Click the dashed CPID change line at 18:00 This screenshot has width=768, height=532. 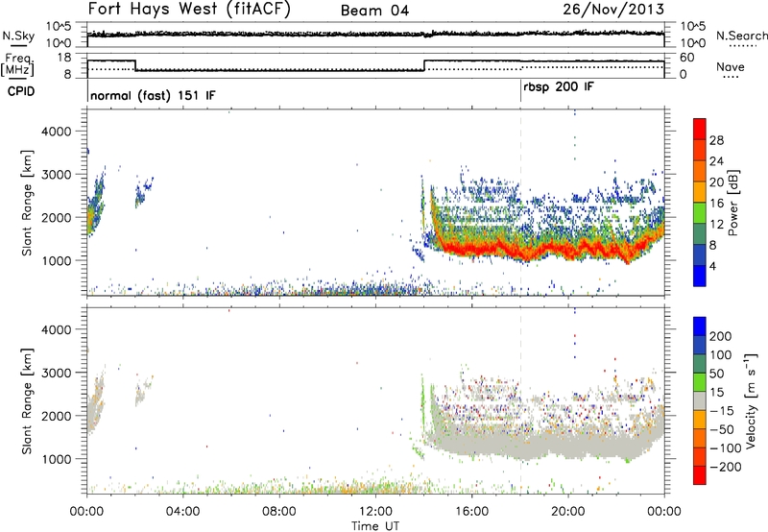[520, 203]
